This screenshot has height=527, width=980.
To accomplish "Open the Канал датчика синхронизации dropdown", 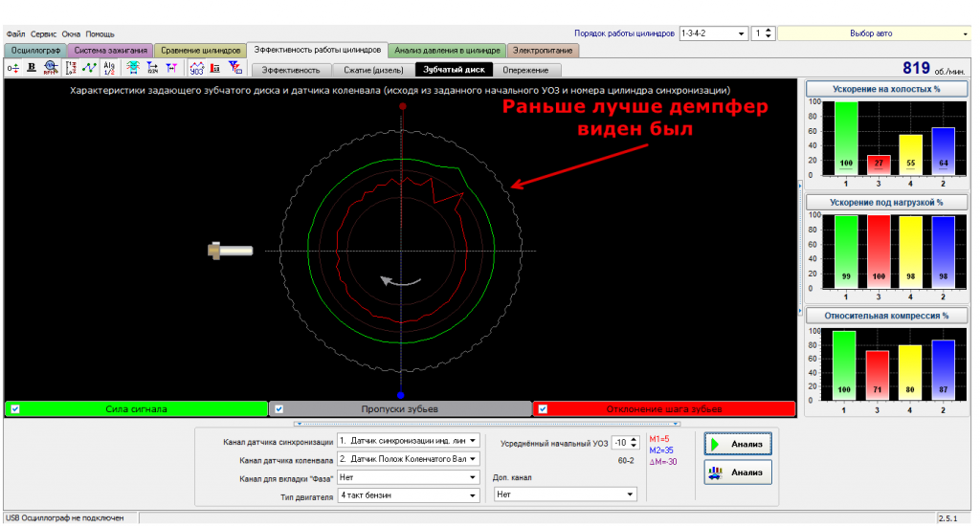I will (408, 441).
